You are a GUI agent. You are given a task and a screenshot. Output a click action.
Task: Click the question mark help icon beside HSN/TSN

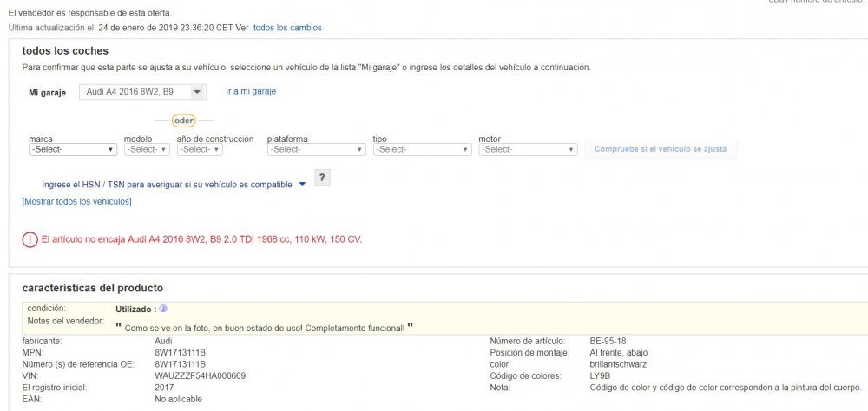pos(322,178)
